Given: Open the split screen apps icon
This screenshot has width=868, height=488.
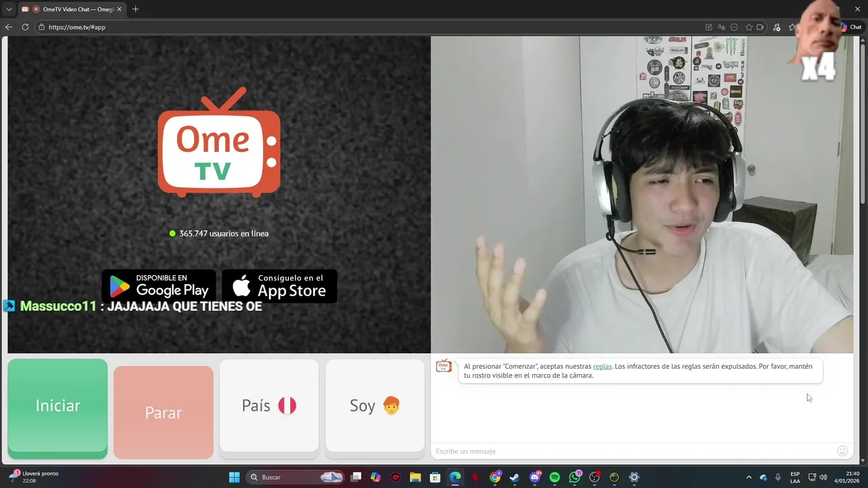Looking at the screenshot, I should 709,27.
